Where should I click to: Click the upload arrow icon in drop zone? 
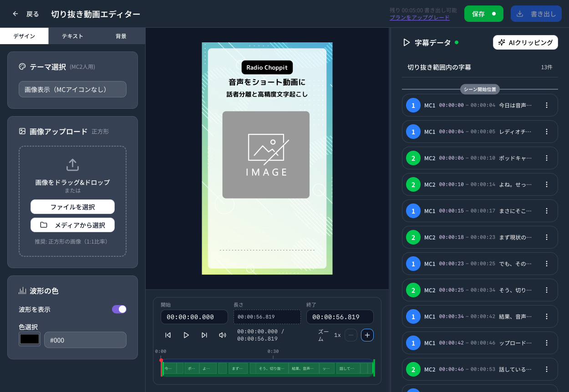[72, 165]
